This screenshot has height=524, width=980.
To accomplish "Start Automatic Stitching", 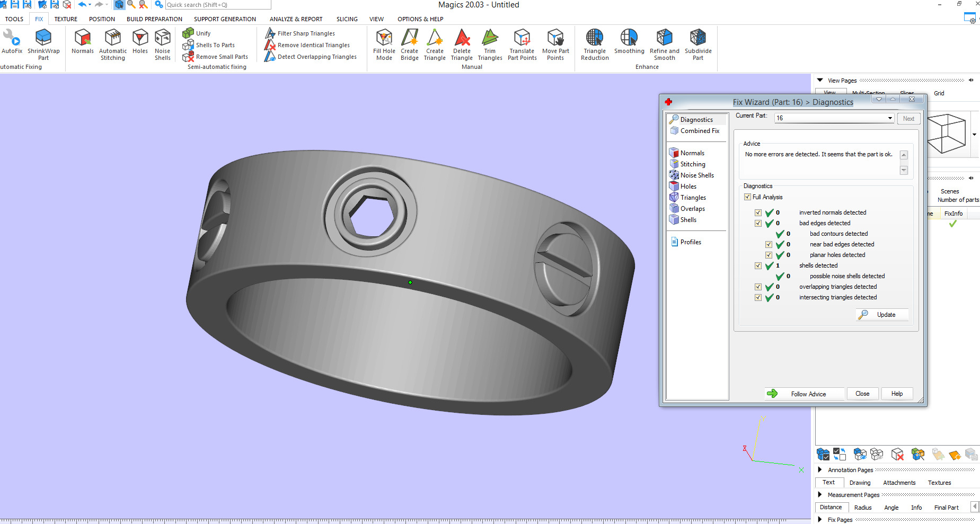I will click(x=113, y=45).
